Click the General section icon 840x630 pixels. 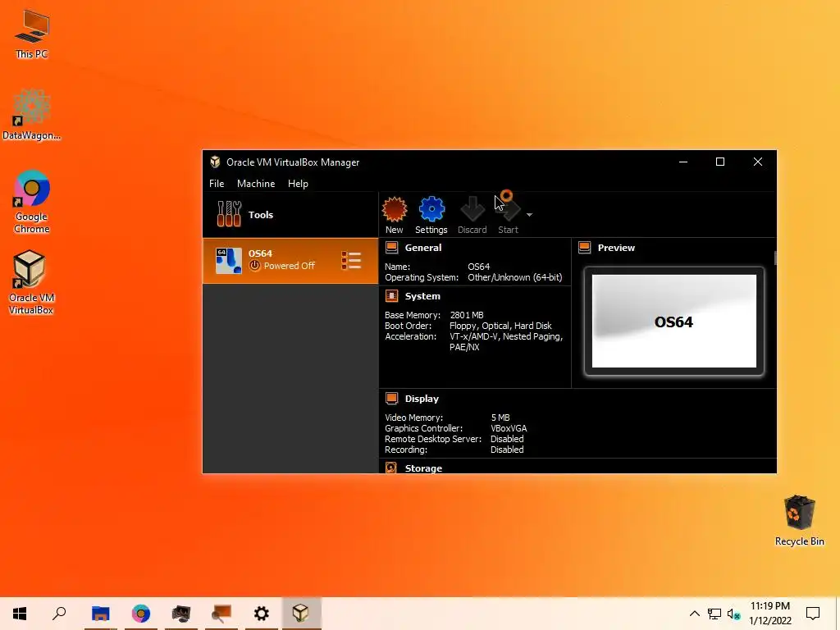[391, 248]
